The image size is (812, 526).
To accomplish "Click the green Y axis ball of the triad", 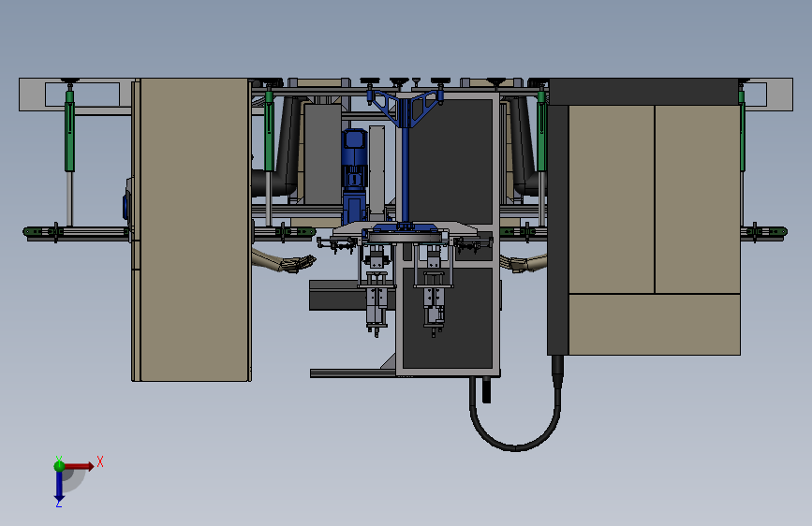I will pos(59,466).
